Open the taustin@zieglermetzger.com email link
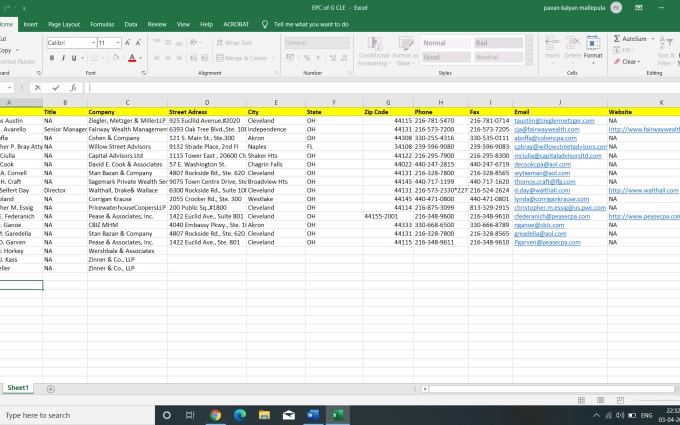The image size is (680, 425). coord(554,121)
